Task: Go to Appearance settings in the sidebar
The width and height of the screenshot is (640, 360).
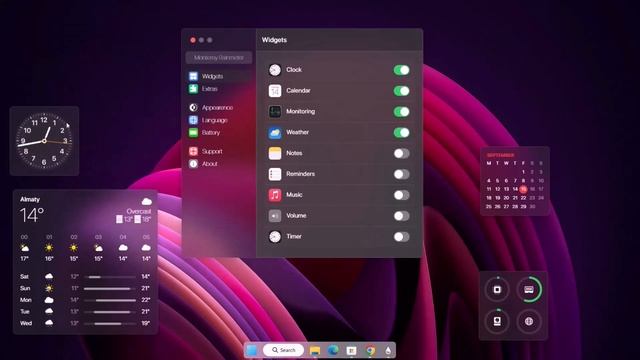Action: pos(219,107)
